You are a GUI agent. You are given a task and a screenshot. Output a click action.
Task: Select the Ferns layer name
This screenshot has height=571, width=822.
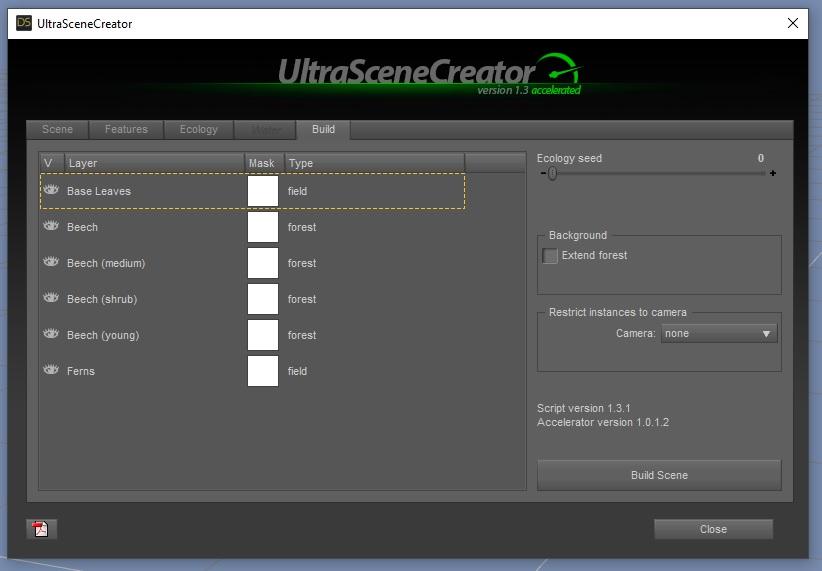(x=81, y=371)
